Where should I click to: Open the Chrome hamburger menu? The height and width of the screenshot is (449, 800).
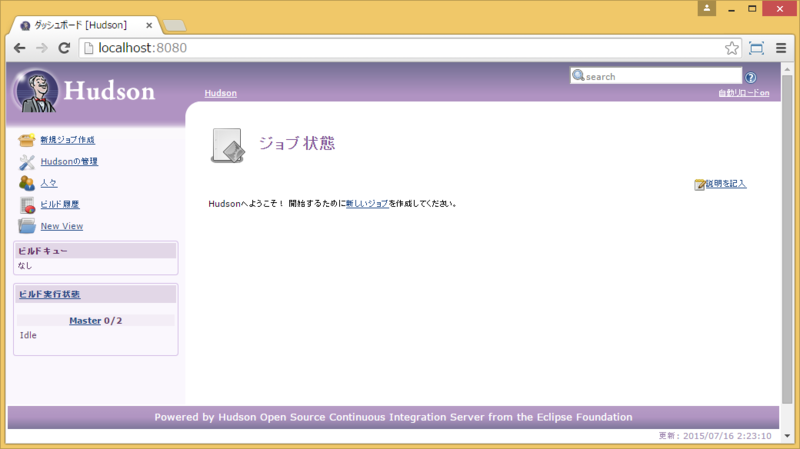(x=781, y=48)
